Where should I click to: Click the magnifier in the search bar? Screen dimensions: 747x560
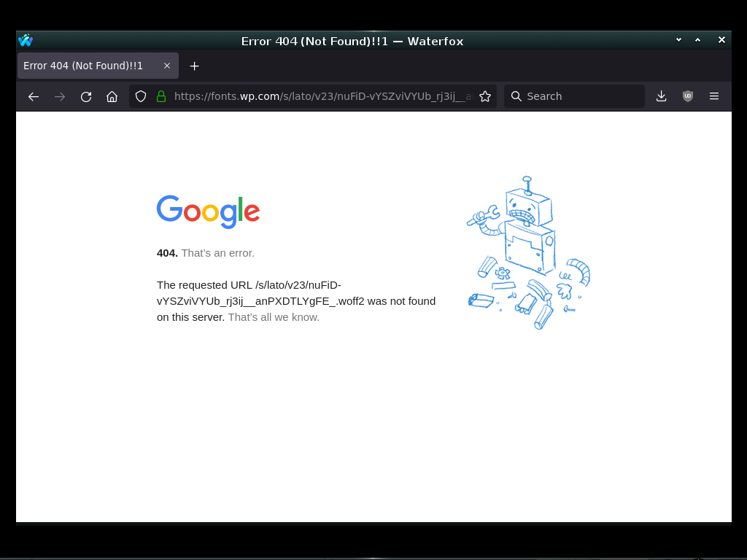516,96
